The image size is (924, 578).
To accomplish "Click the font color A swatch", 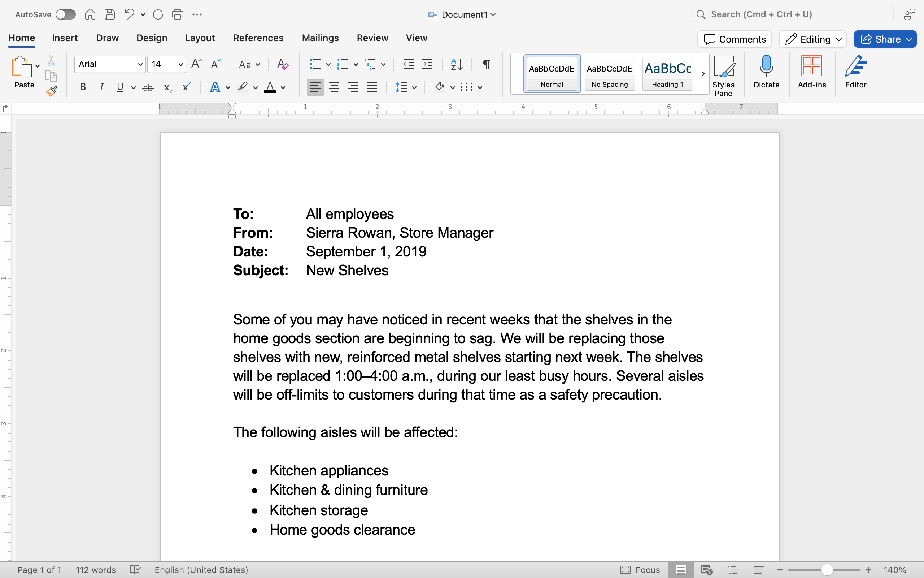I will (270, 87).
